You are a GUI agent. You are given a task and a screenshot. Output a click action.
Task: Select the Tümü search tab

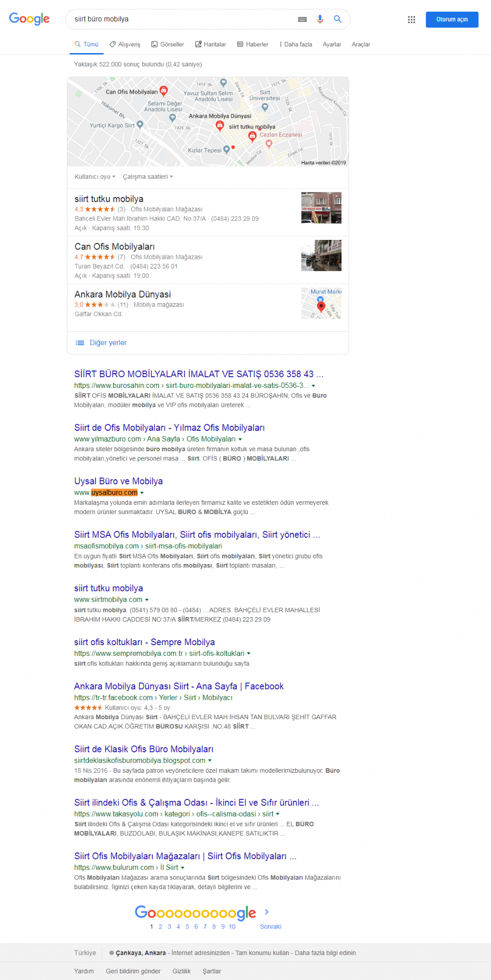pyautogui.click(x=86, y=44)
